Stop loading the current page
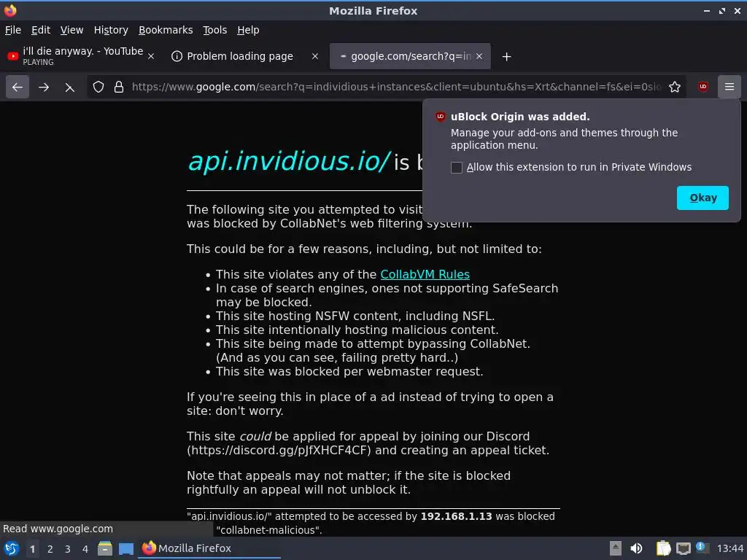The height and width of the screenshot is (560, 747). 69,87
